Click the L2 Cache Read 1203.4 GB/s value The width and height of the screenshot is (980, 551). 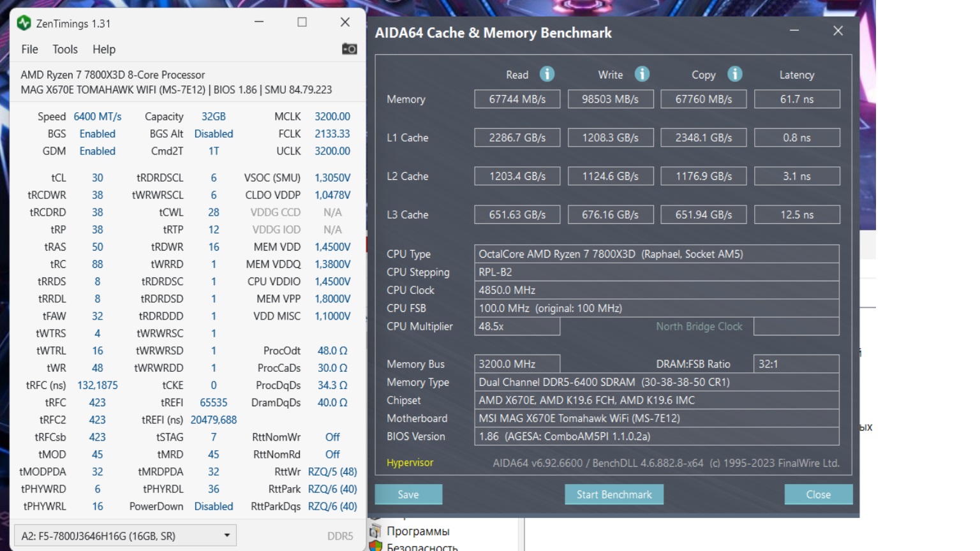[517, 176]
